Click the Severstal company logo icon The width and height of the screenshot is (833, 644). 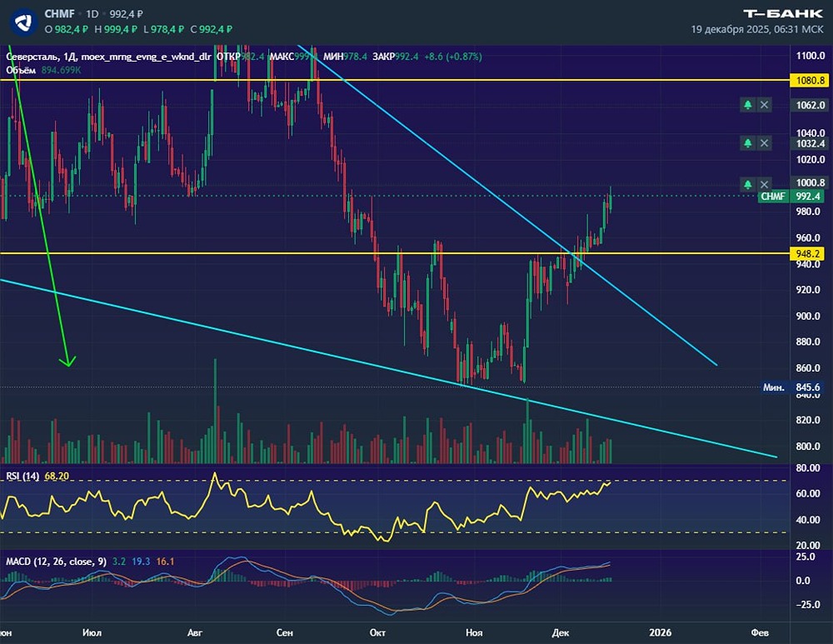[x=22, y=22]
